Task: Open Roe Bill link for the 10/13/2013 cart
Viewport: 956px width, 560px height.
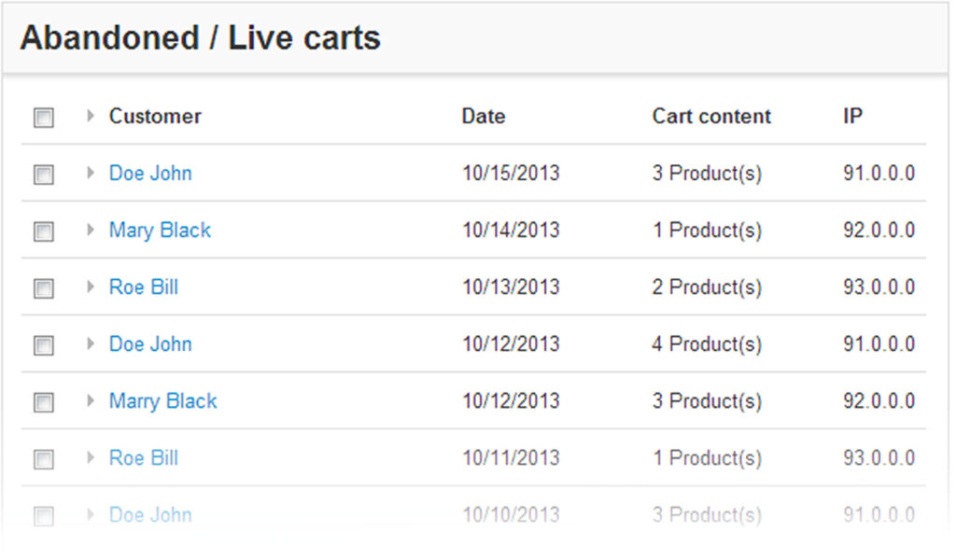Action: [x=144, y=287]
